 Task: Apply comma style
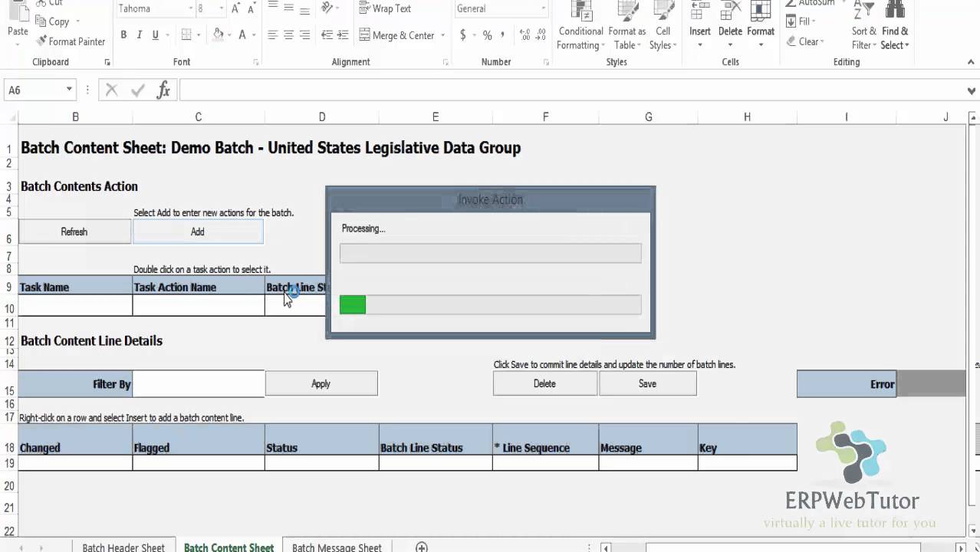pos(503,35)
